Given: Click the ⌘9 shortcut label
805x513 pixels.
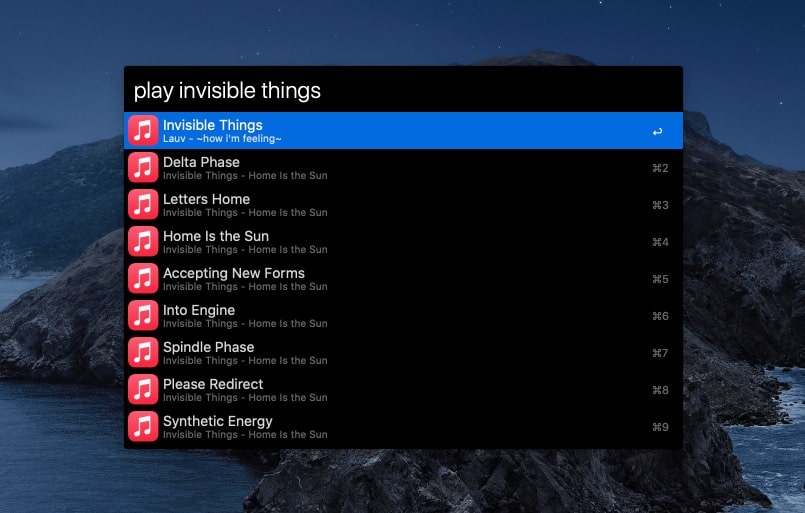Looking at the screenshot, I should [660, 427].
